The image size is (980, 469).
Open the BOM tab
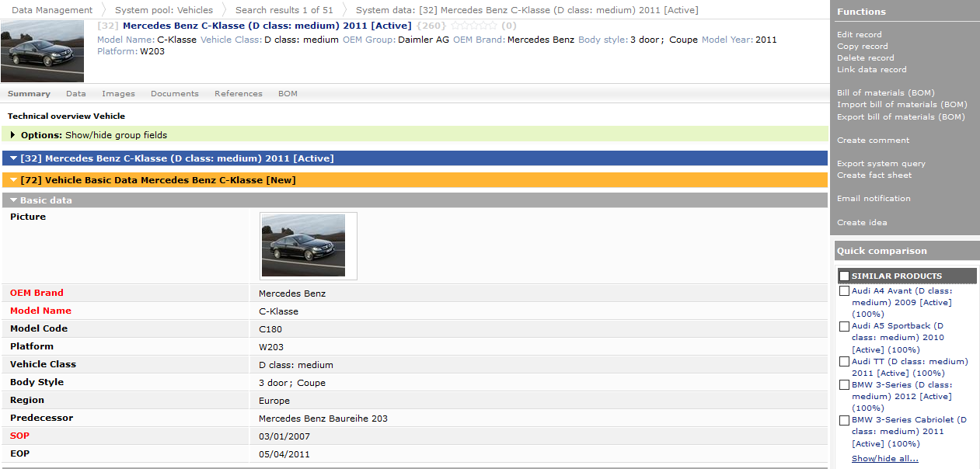pyautogui.click(x=288, y=94)
